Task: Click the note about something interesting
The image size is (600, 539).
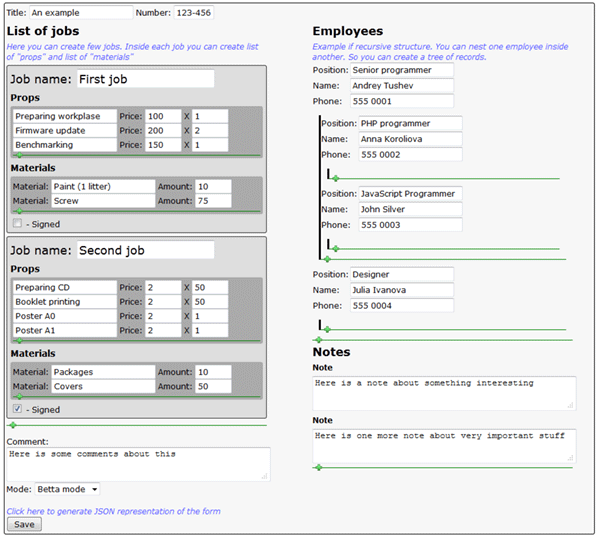Action: tap(444, 393)
